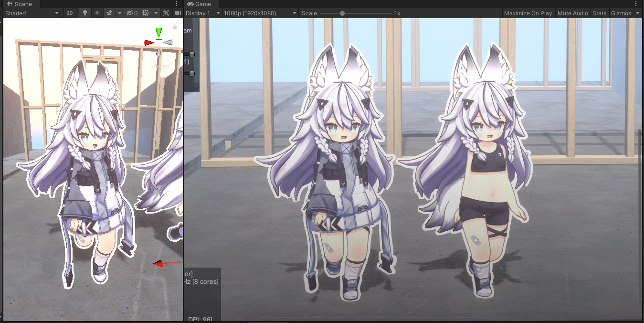This screenshot has width=644, height=323.
Task: Toggle Persp projection label
Action: coord(161,66)
